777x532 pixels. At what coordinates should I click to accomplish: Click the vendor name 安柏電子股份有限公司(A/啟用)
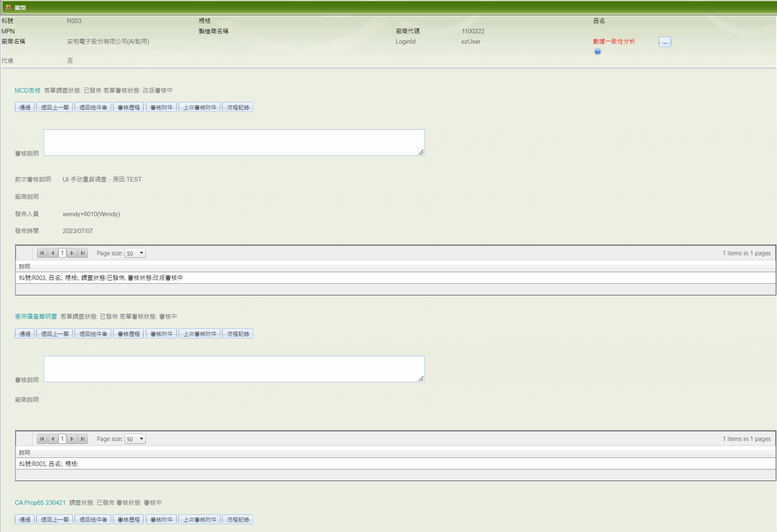tap(108, 41)
